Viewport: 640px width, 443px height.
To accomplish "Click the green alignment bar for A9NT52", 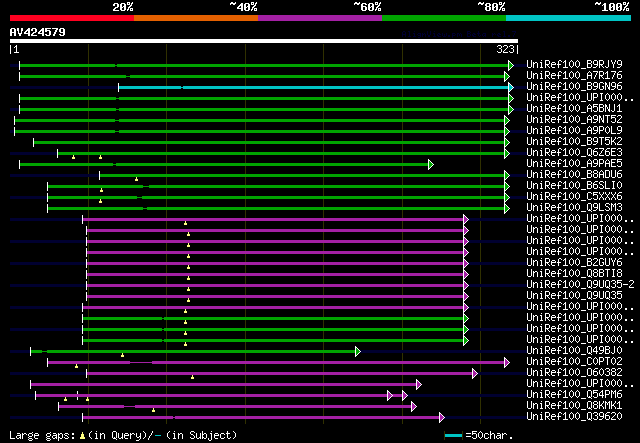I will click(260, 120).
